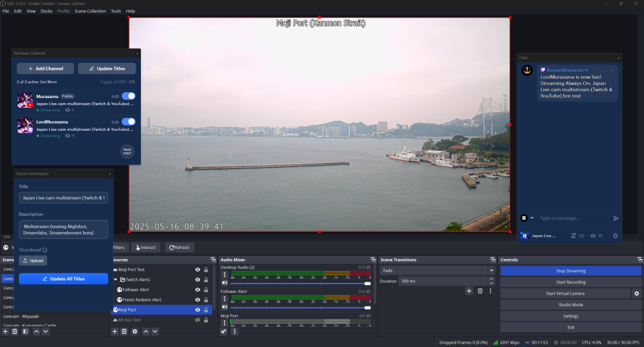Screen dimensions: 644x347
Task: Open the Fade transition dropdown
Action: coord(437,270)
